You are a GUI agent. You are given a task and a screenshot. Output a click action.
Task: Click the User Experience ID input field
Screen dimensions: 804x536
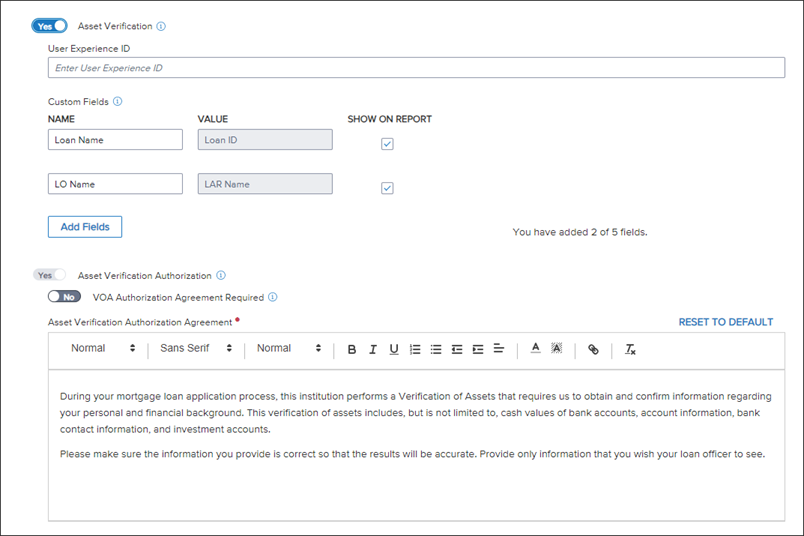point(416,68)
